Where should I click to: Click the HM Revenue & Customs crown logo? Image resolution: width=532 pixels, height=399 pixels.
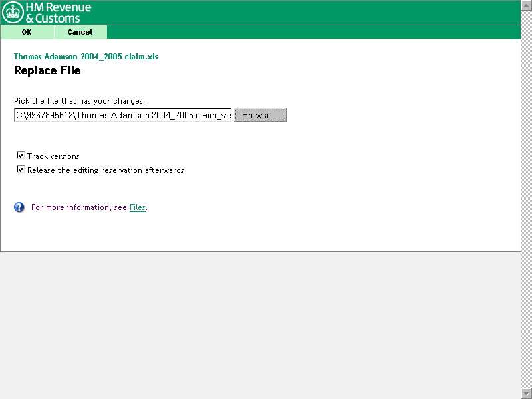click(x=13, y=13)
